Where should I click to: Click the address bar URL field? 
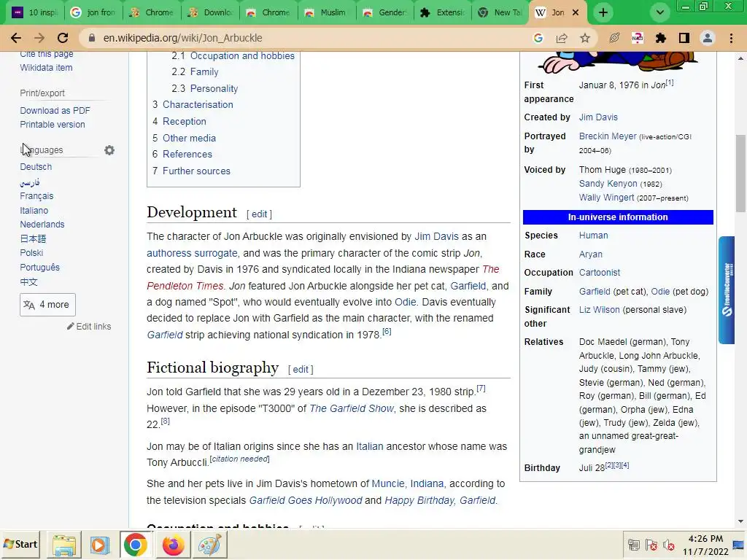pos(305,38)
